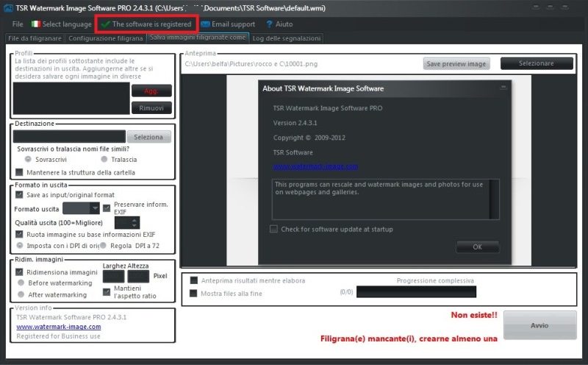Click the Altezza height input field
588x365 pixels.
click(x=138, y=277)
